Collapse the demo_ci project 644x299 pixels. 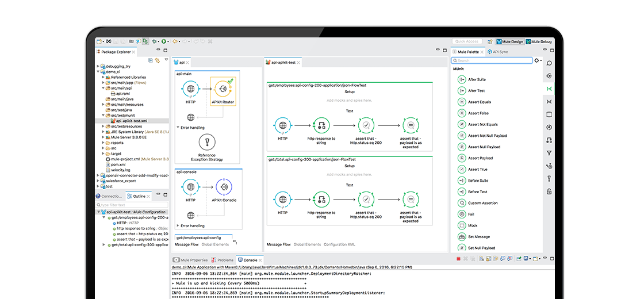click(x=98, y=71)
